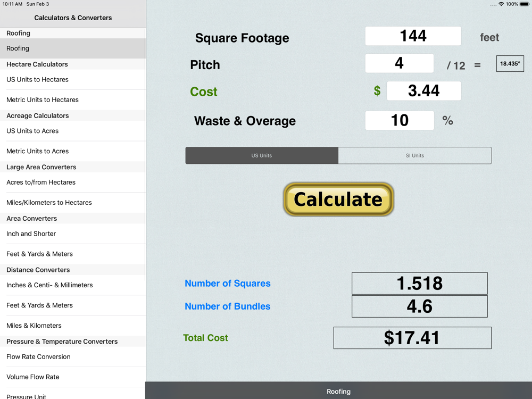Open Metric Units to Acres calculator
532x399 pixels.
click(x=73, y=151)
